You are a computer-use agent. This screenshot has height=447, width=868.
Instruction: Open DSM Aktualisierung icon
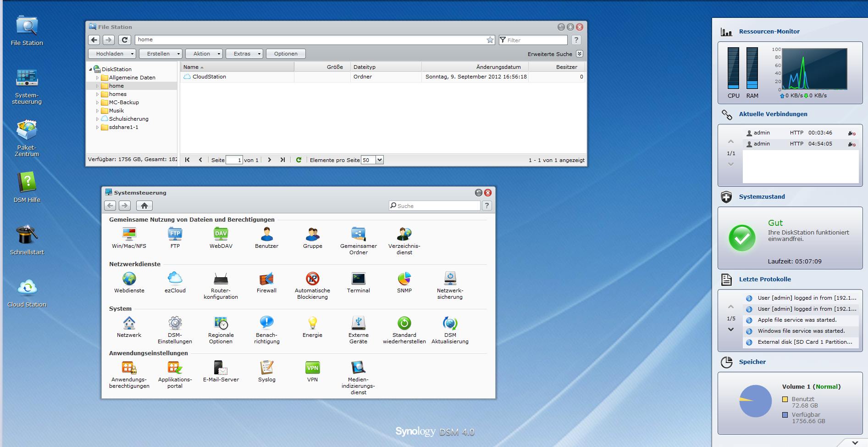450,324
